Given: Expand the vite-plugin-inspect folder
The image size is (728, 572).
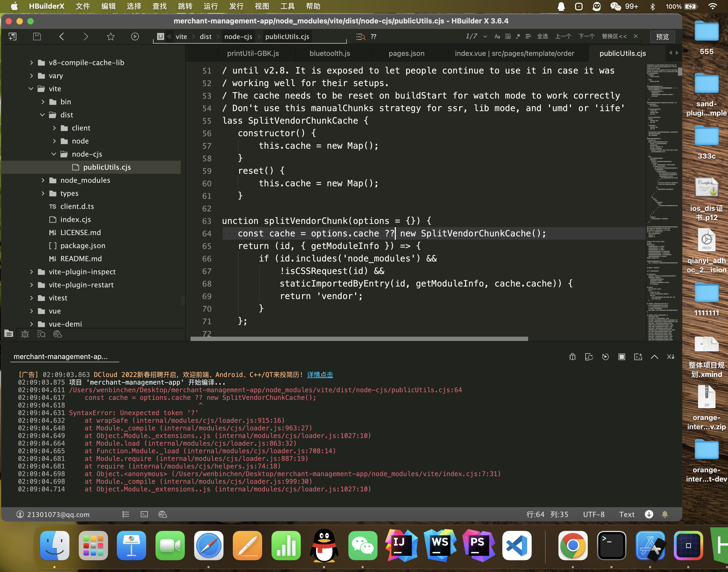Looking at the screenshot, I should point(32,272).
